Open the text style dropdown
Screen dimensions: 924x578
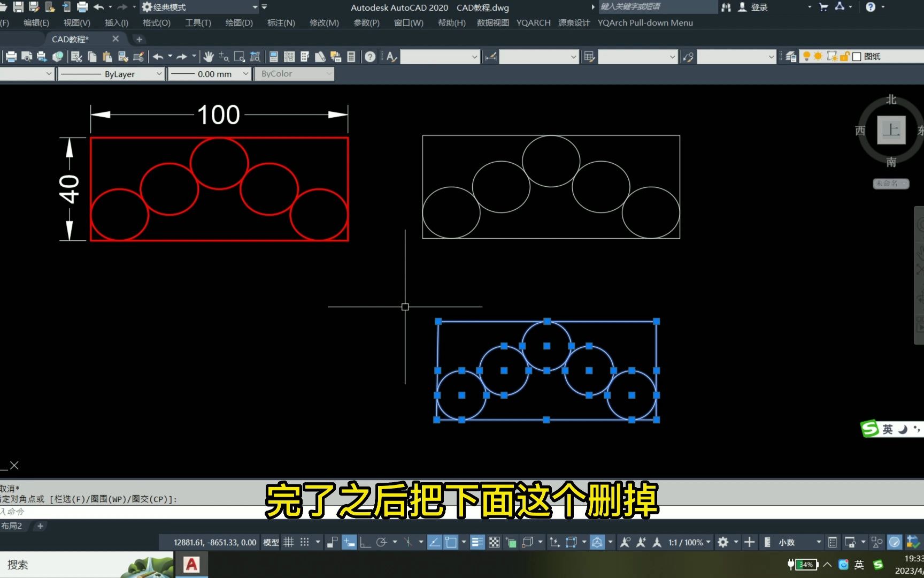pos(440,57)
